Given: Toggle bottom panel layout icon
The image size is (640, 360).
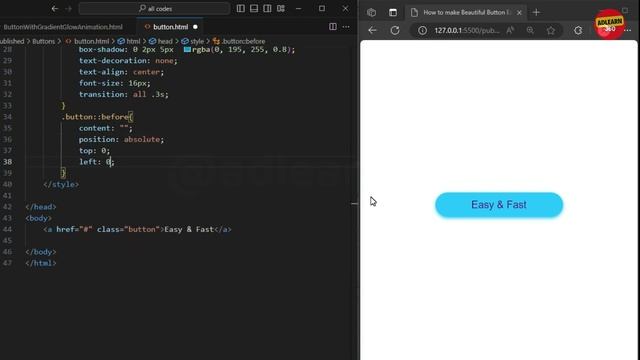Looking at the screenshot, I should click(254, 9).
